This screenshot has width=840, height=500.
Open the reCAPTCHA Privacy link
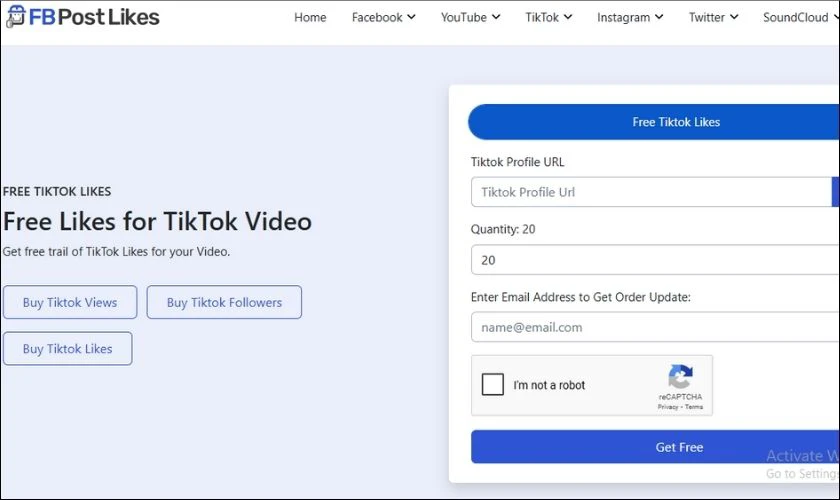tap(668, 407)
